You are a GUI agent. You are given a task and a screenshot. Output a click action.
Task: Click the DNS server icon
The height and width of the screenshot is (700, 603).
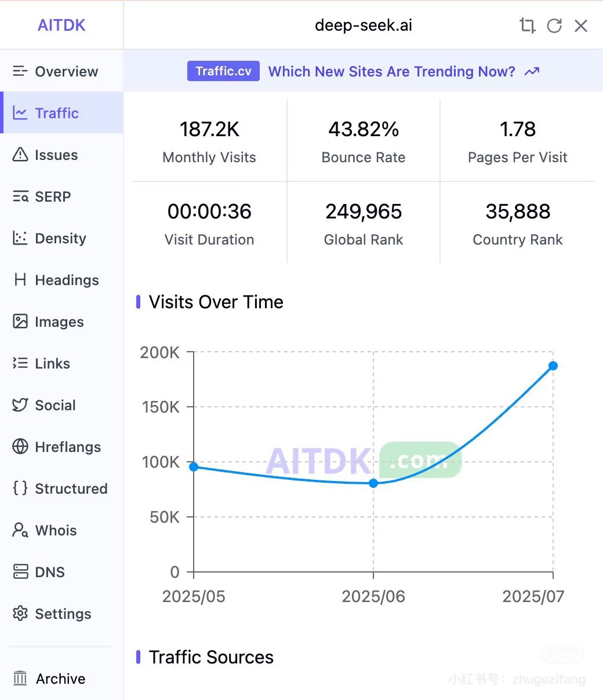coord(20,572)
